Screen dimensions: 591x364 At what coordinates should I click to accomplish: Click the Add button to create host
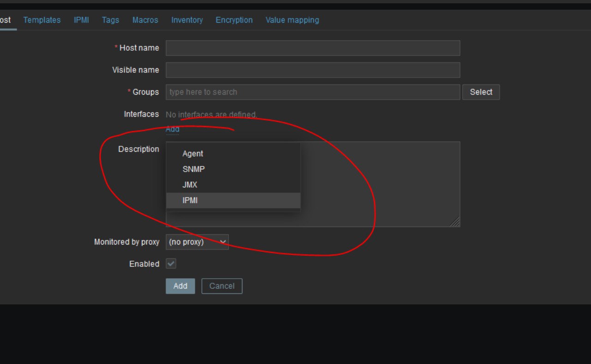[180, 286]
